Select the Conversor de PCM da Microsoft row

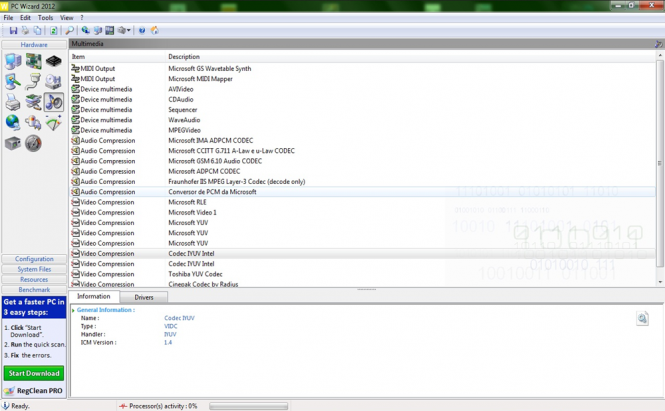[363, 192]
